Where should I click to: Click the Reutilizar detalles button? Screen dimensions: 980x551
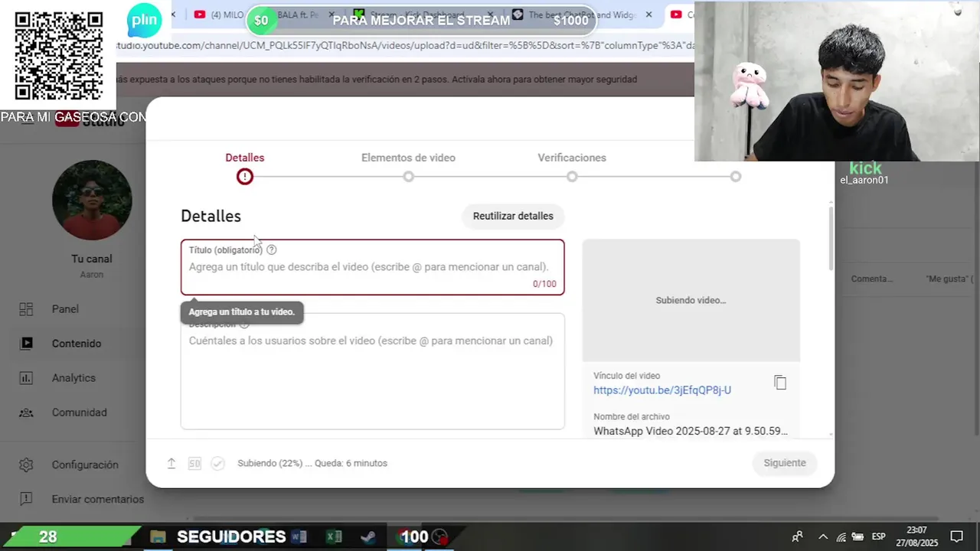pyautogui.click(x=513, y=216)
